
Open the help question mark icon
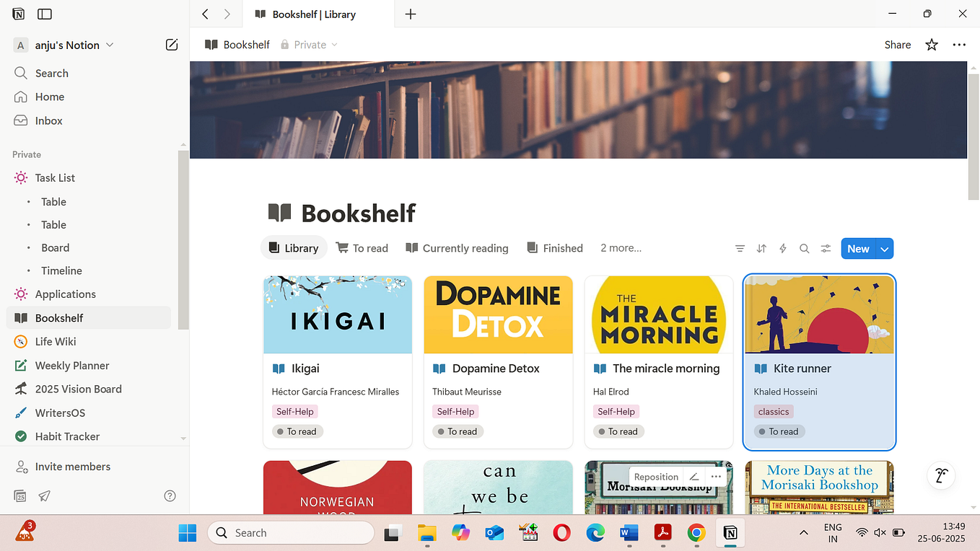point(170,495)
